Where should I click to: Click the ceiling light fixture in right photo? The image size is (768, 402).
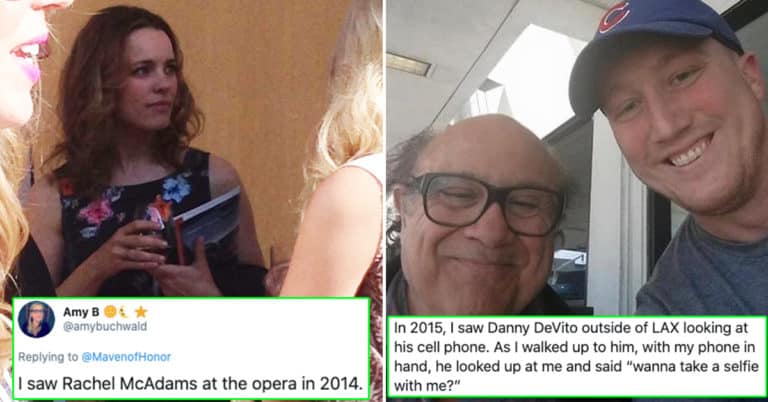pyautogui.click(x=408, y=64)
